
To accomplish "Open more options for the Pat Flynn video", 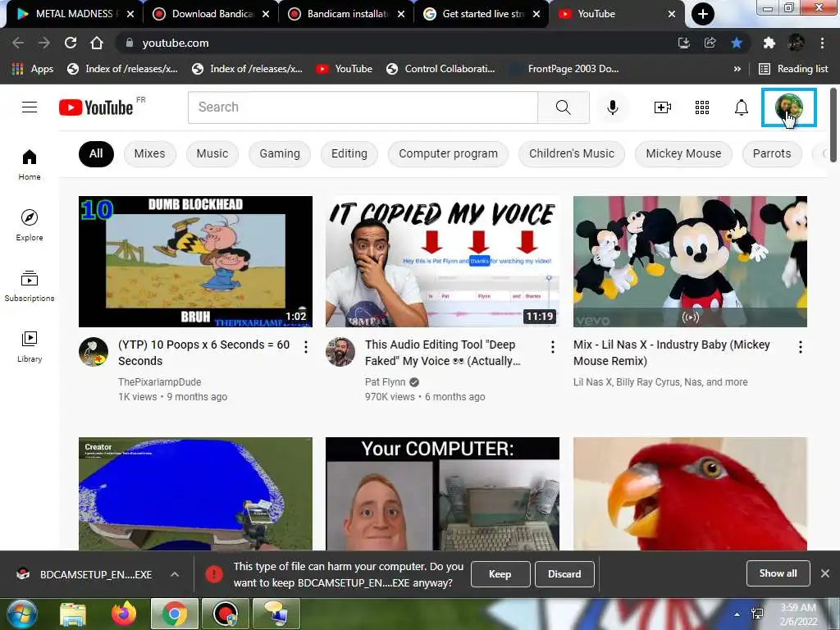I will tap(553, 347).
